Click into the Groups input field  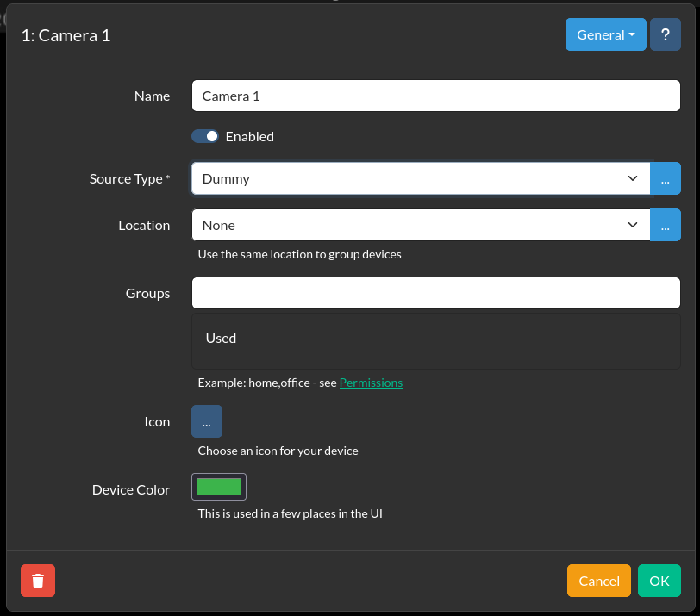coord(436,293)
